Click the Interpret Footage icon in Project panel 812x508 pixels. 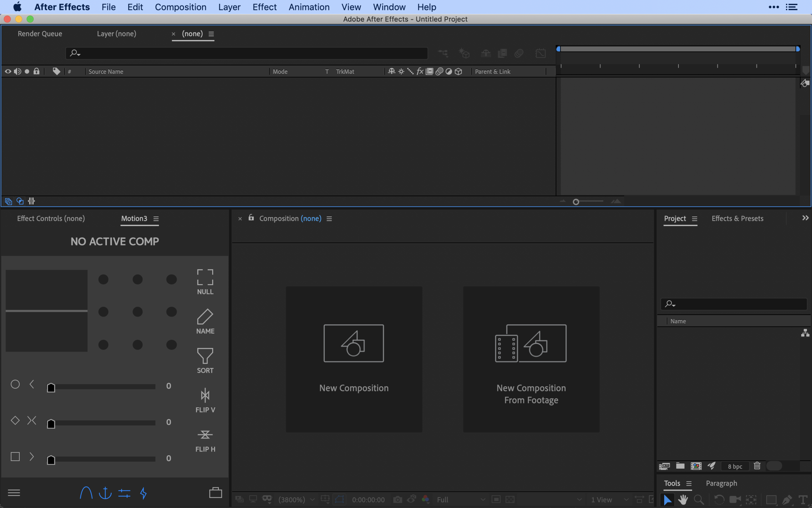click(664, 466)
